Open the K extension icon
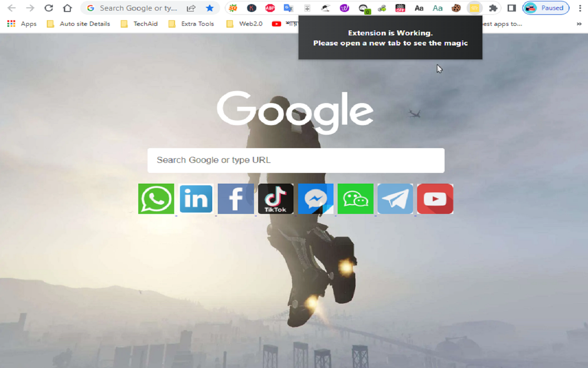The height and width of the screenshot is (368, 588). pos(251,8)
